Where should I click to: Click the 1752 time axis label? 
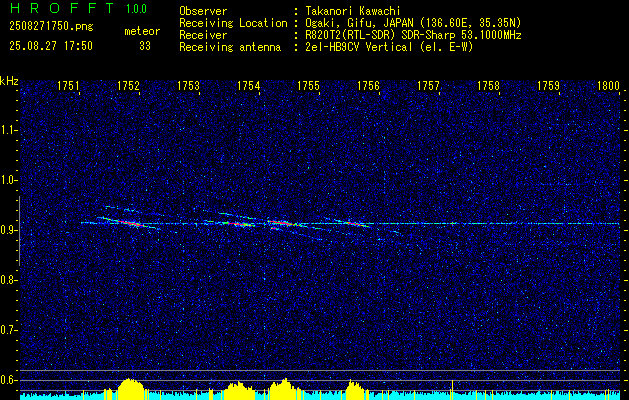click(128, 85)
